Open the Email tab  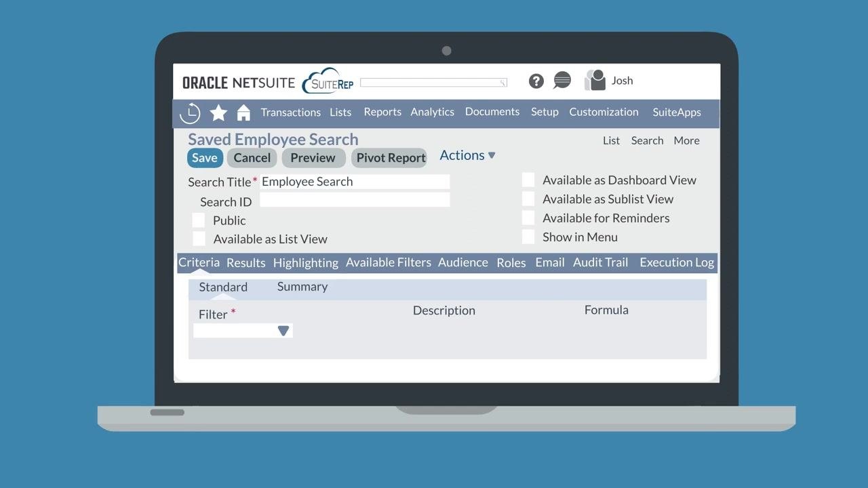(550, 262)
